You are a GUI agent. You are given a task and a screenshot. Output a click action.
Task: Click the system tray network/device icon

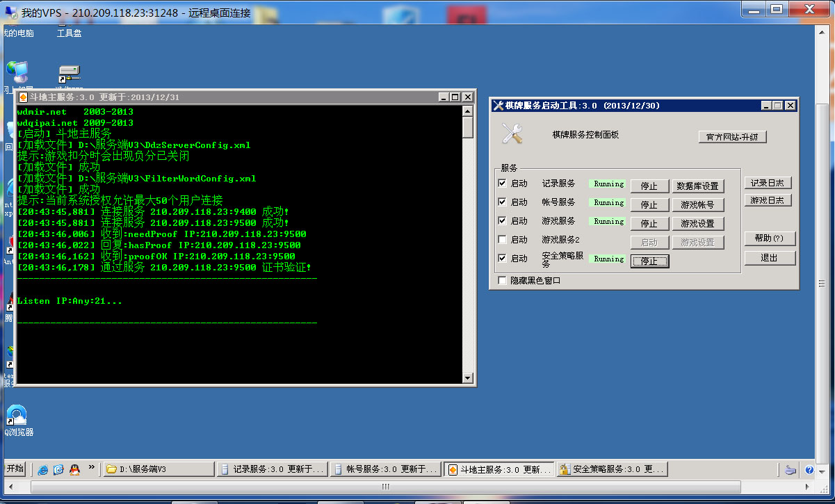coord(790,470)
